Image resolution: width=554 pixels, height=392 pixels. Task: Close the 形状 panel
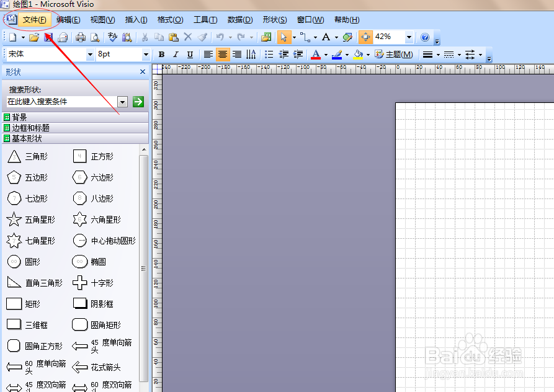143,72
